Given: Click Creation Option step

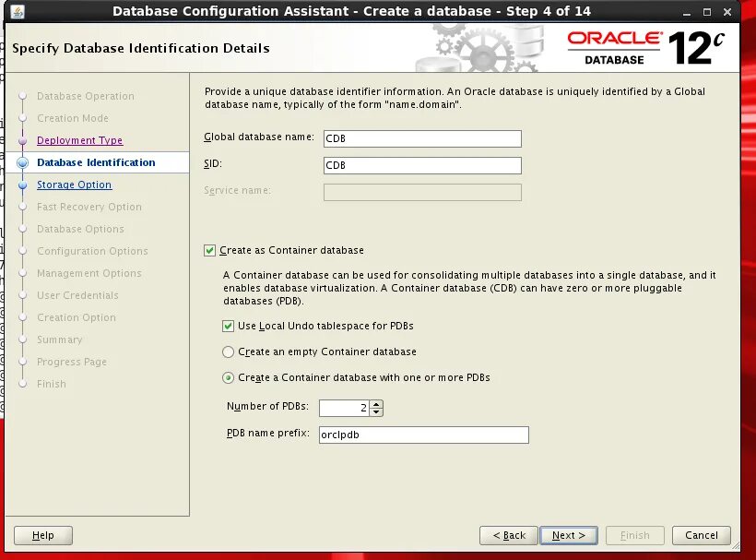Looking at the screenshot, I should point(77,318).
